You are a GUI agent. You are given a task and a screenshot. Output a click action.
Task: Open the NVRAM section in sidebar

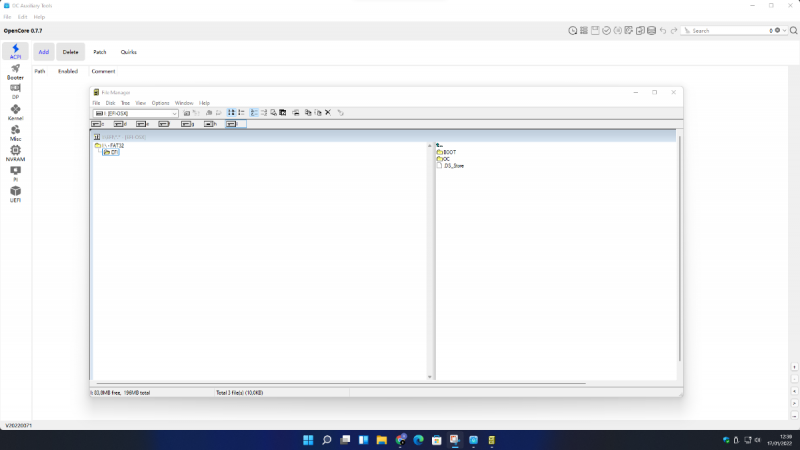tap(15, 153)
